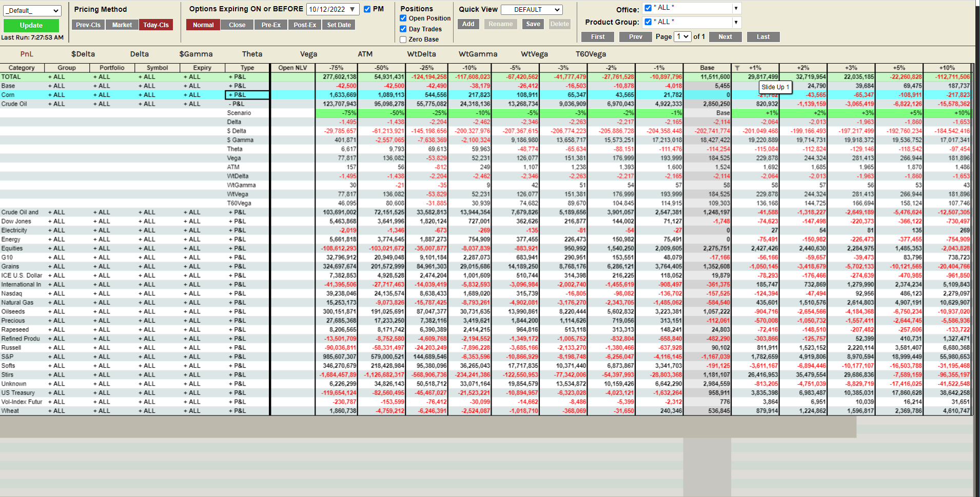This screenshot has width=980, height=497.
Task: Expand '+ P&L' in the S&P row
Action: 237,357
